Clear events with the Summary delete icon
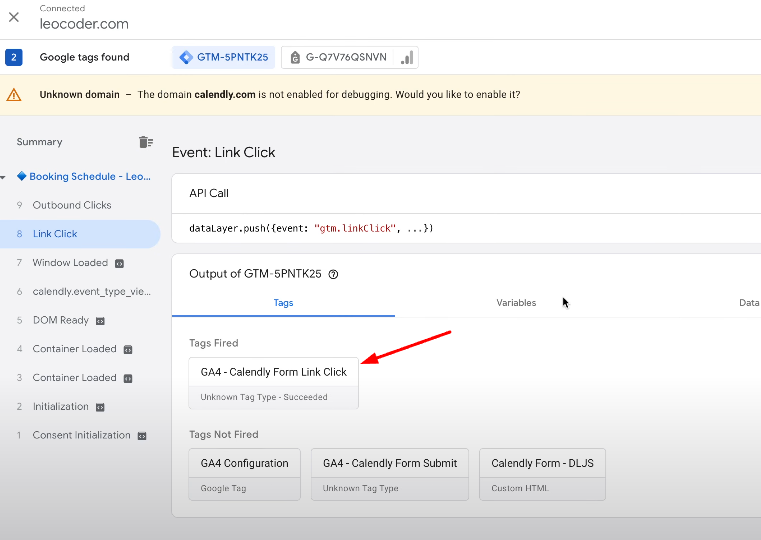 point(146,142)
